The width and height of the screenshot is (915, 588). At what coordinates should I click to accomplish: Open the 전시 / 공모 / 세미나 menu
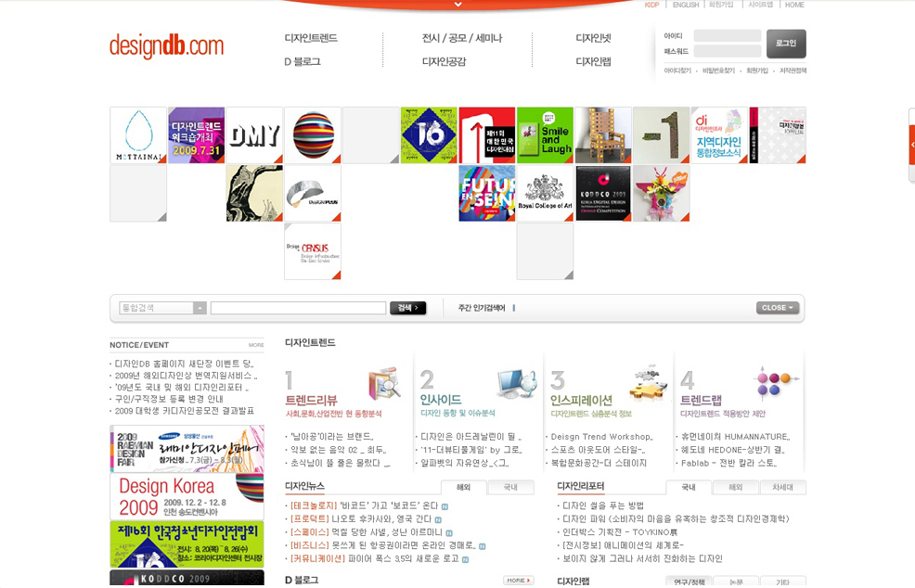coord(461,38)
